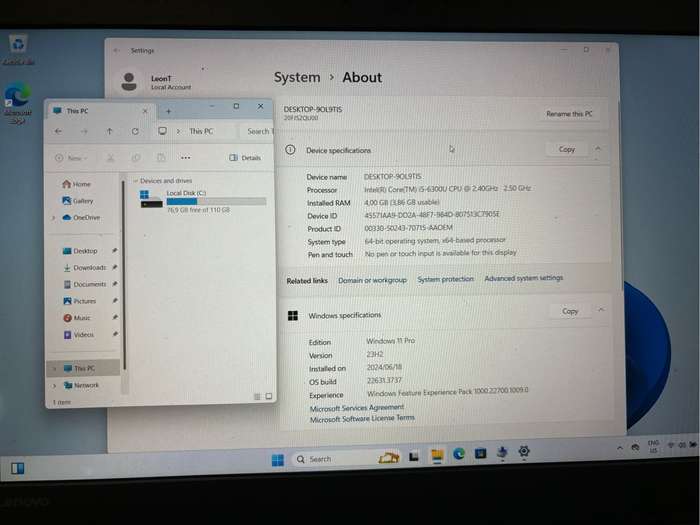Expand the This PC tree node
The width and height of the screenshot is (700, 525).
(55, 369)
